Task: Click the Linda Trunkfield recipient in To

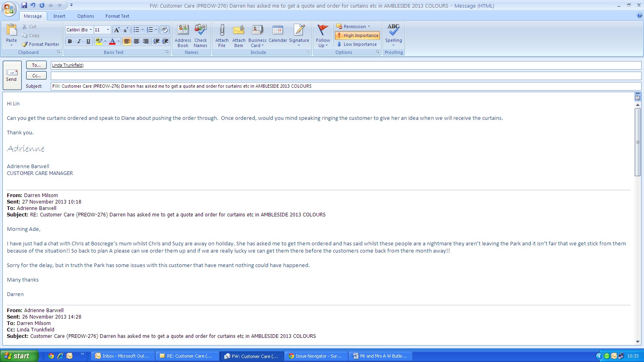Action: (x=68, y=65)
